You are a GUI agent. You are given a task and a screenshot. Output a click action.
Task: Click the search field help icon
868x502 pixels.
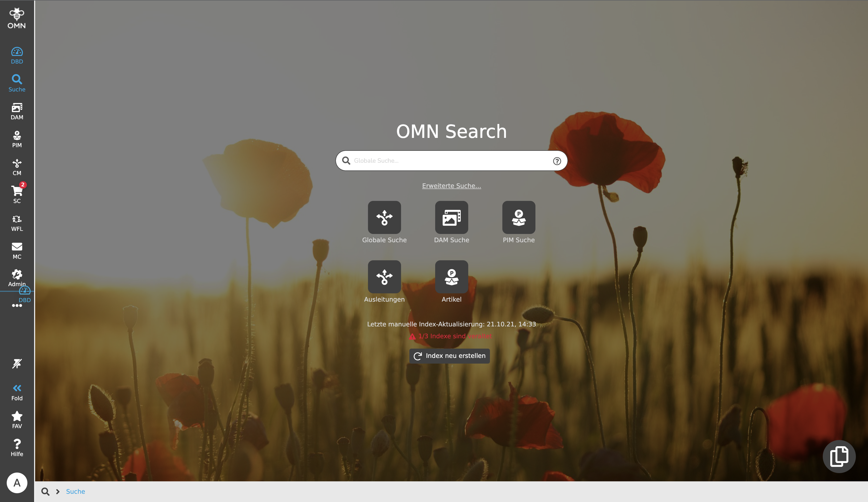pyautogui.click(x=557, y=161)
